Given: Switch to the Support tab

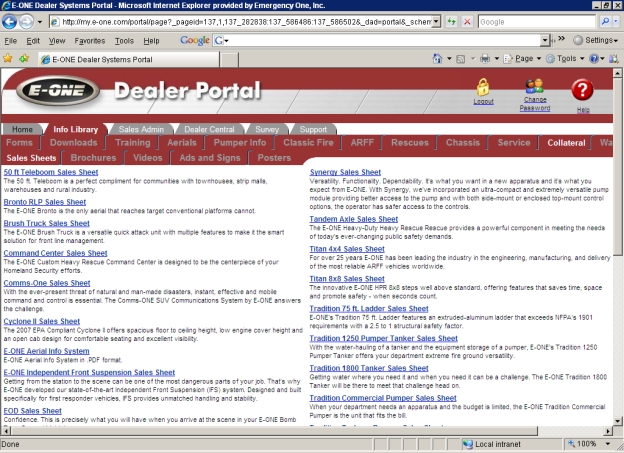Looking at the screenshot, I should [x=313, y=129].
